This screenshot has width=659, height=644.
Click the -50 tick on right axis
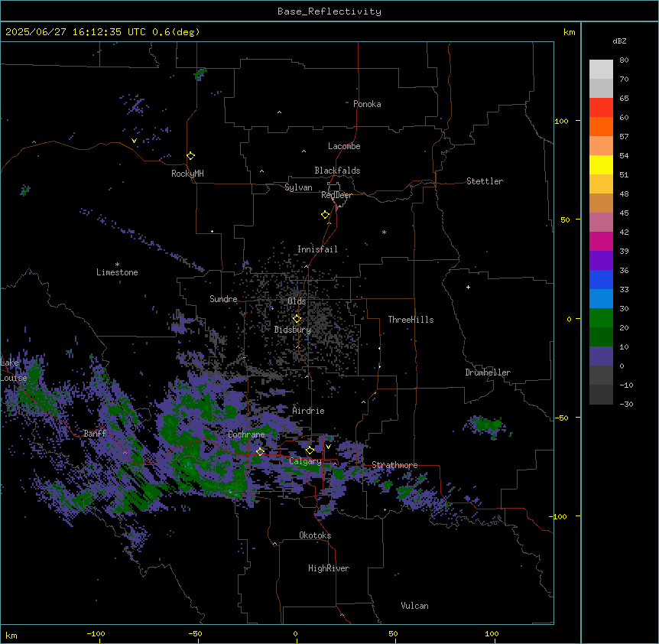pyautogui.click(x=561, y=418)
